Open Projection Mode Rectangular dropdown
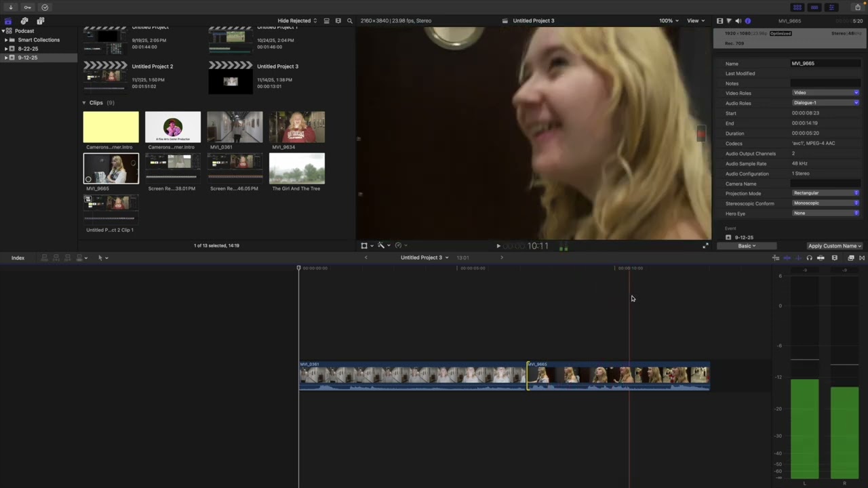868x488 pixels. pyautogui.click(x=825, y=193)
